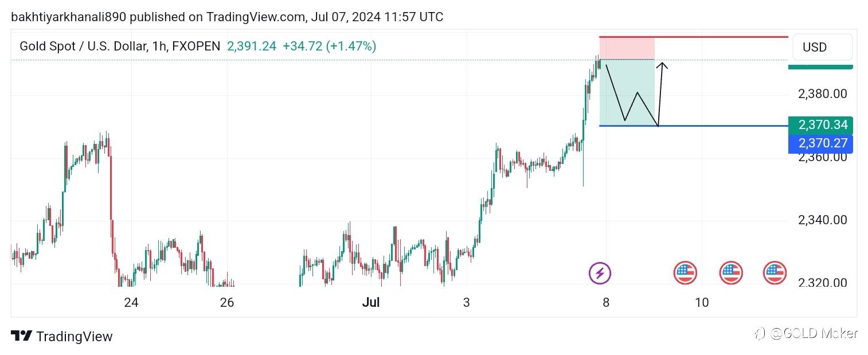Click the leftmost US flag event icon
The height and width of the screenshot is (355, 868).
tap(685, 273)
